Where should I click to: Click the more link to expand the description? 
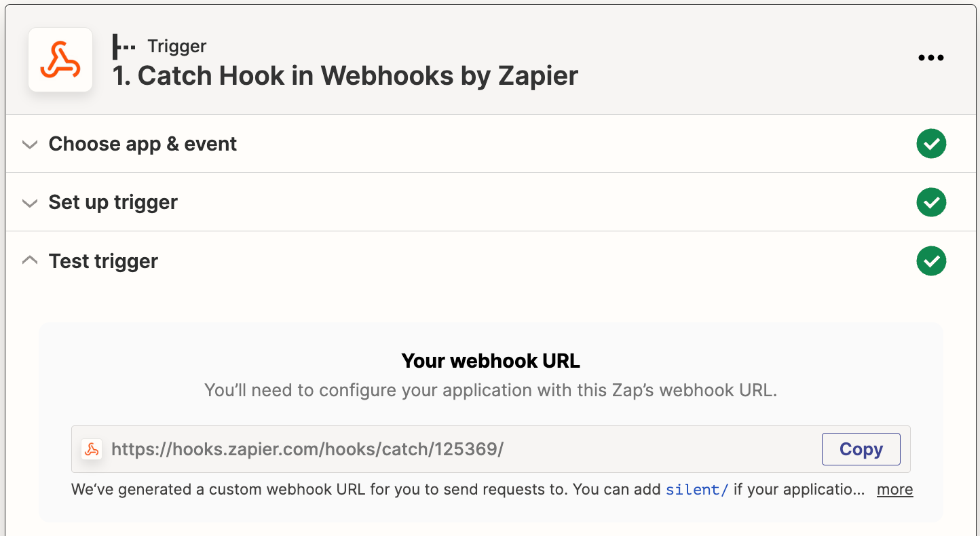click(x=894, y=489)
